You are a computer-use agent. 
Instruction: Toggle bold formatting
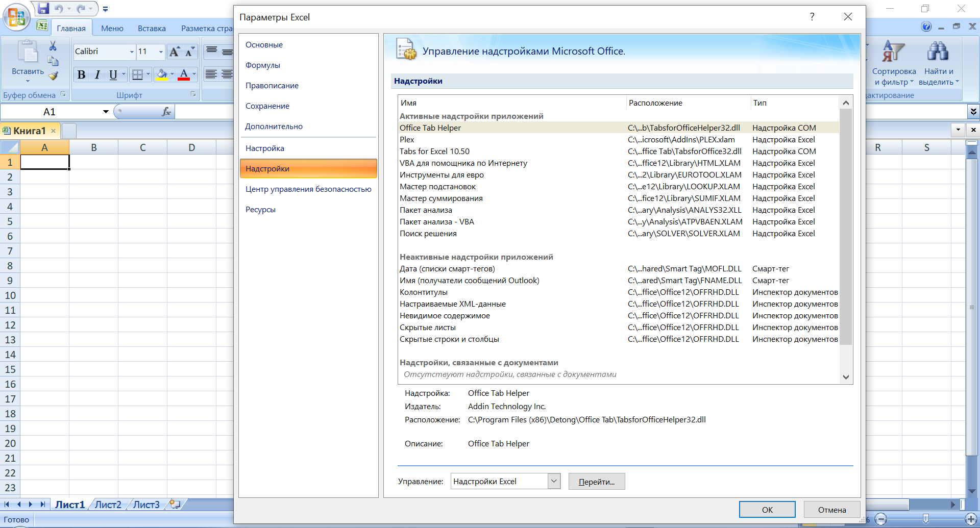point(81,75)
